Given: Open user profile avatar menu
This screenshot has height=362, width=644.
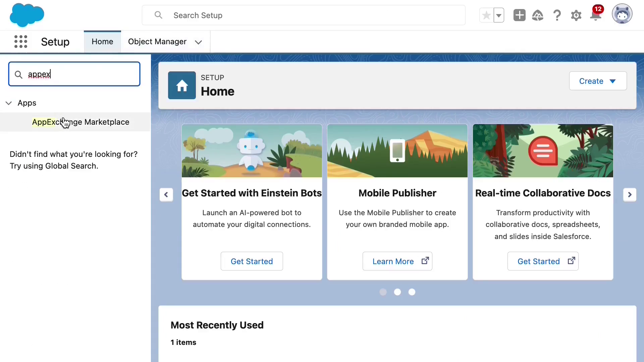Looking at the screenshot, I should (x=622, y=14).
